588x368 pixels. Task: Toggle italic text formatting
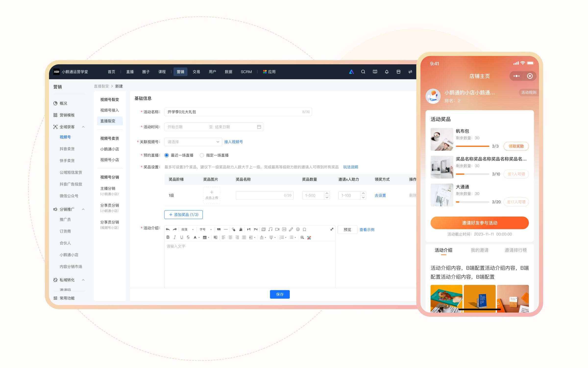(x=175, y=237)
